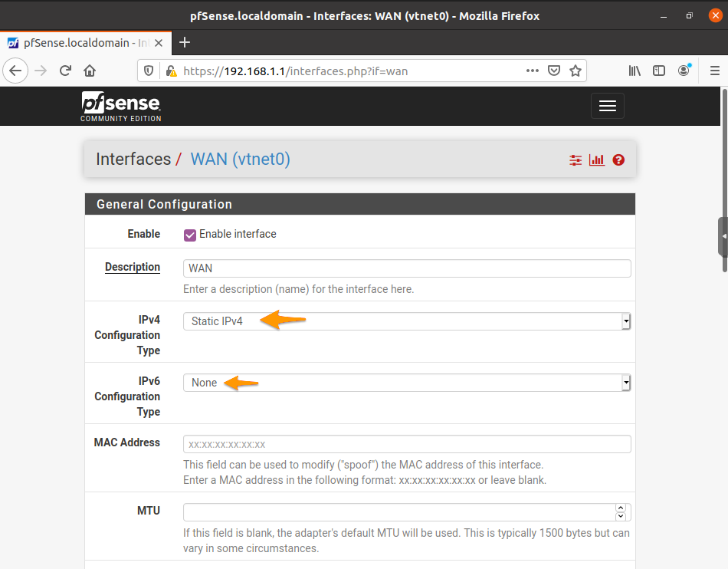728x569 pixels.
Task: Reload the page with the refresh button
Action: click(64, 70)
